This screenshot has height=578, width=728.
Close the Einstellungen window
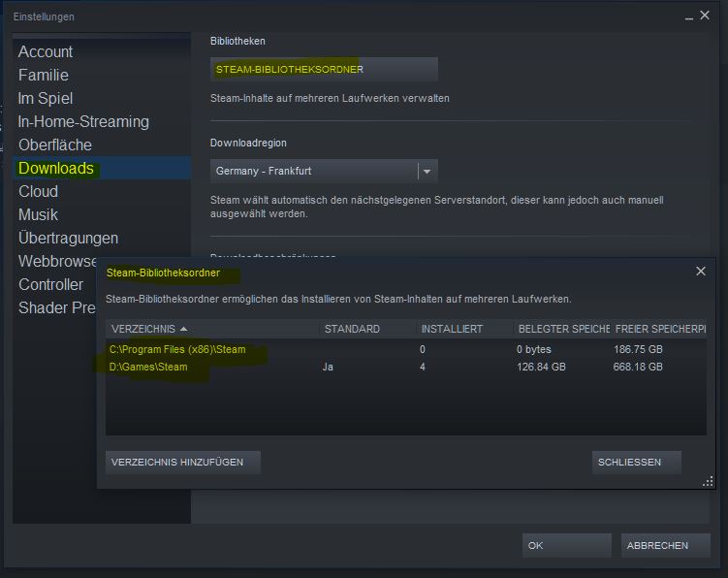tap(705, 16)
